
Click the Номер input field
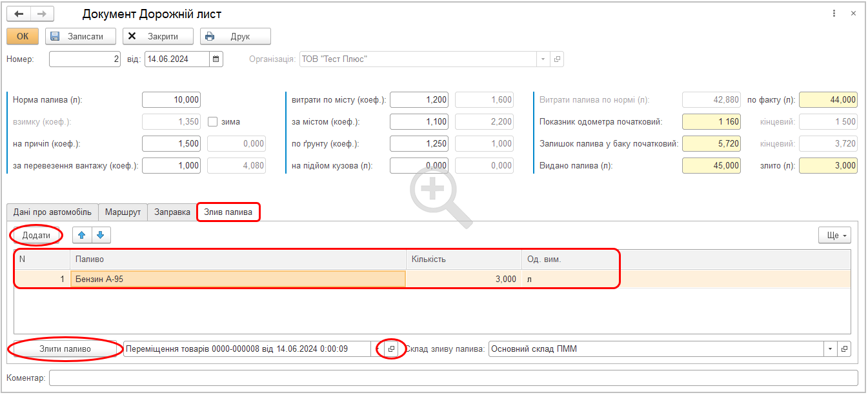point(85,59)
